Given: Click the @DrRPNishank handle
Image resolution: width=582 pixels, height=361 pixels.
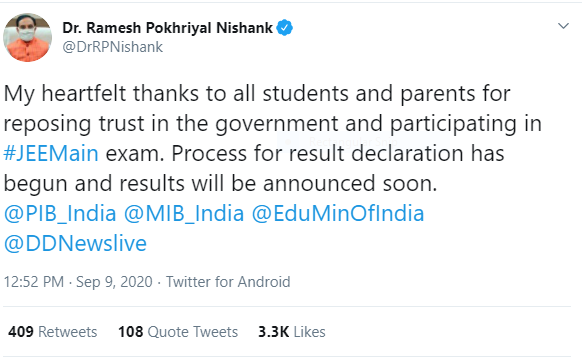Looking at the screenshot, I should click(112, 47).
